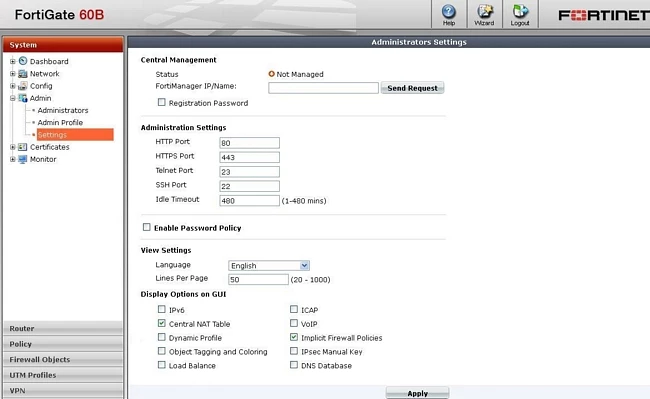
Task: Expand the Monitor tree node
Action: (x=12, y=159)
